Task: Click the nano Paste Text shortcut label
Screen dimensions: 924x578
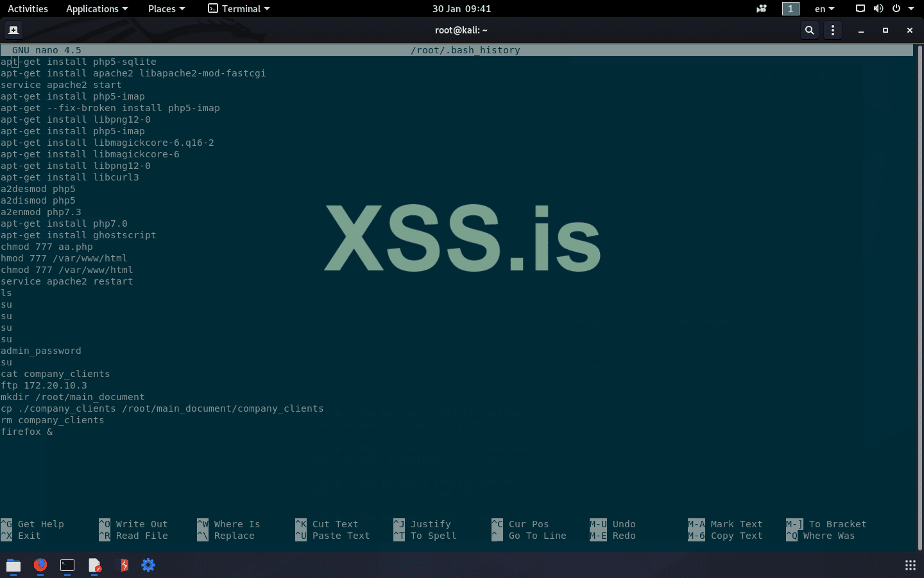Action: coord(341,536)
